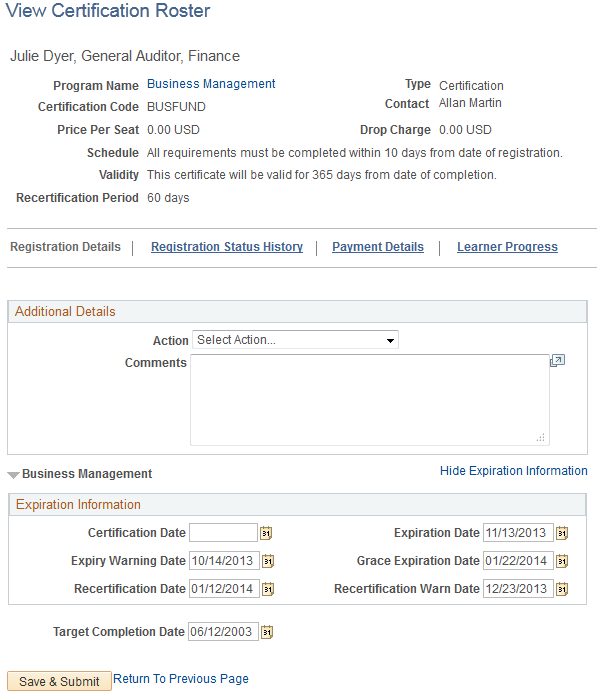The width and height of the screenshot is (601, 694).
Task: Pop out the Comments box in a larger window
Action: (557, 361)
